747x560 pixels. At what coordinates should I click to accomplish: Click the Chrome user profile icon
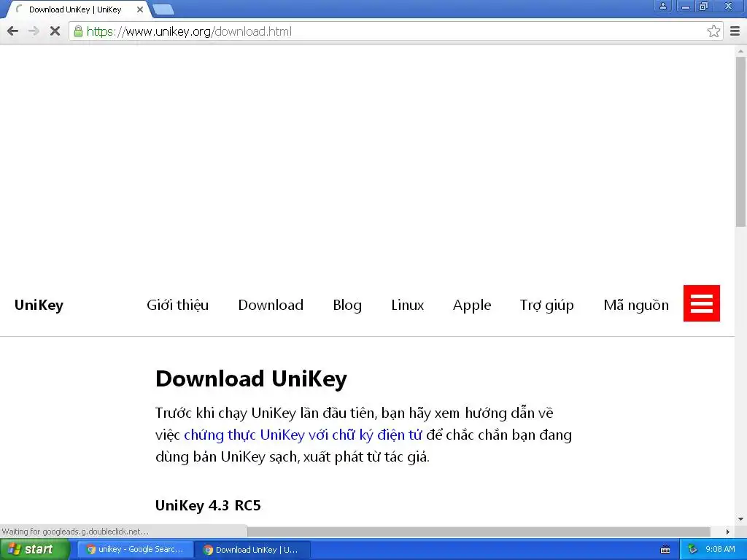[x=662, y=6]
